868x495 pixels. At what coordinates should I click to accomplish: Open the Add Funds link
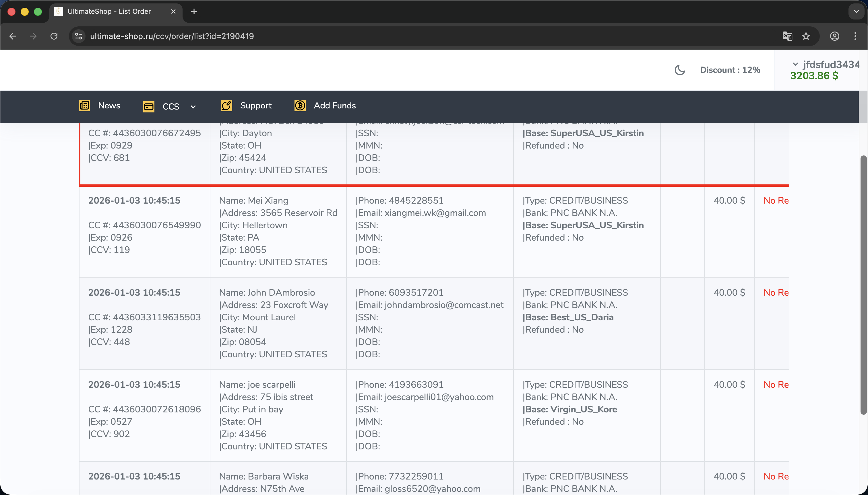click(x=334, y=106)
